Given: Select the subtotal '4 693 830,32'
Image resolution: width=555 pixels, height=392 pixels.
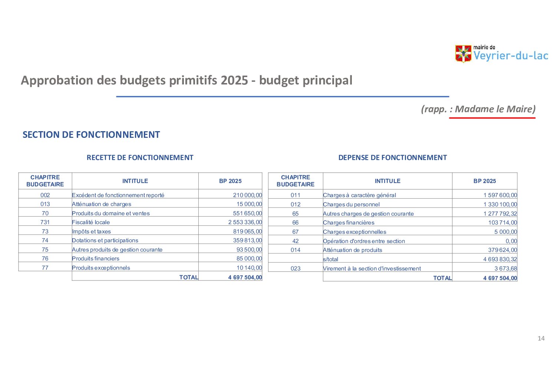Looking at the screenshot, I should (500, 259).
